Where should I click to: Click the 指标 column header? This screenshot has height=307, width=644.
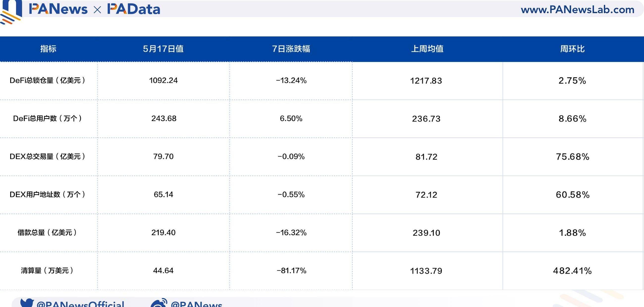(48, 49)
